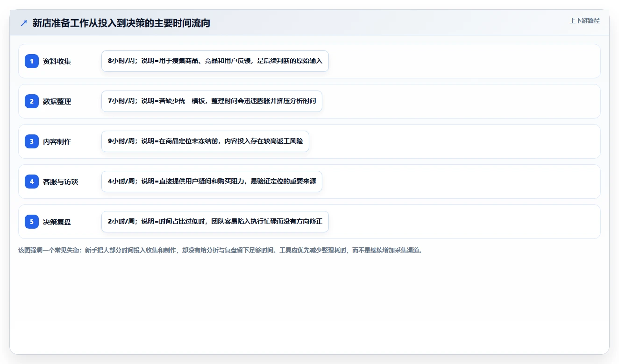
Task: Click the 上下游路径 label in the header
Action: click(584, 21)
